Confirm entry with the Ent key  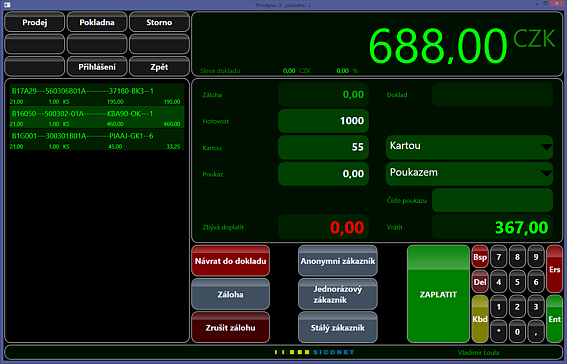[x=555, y=319]
